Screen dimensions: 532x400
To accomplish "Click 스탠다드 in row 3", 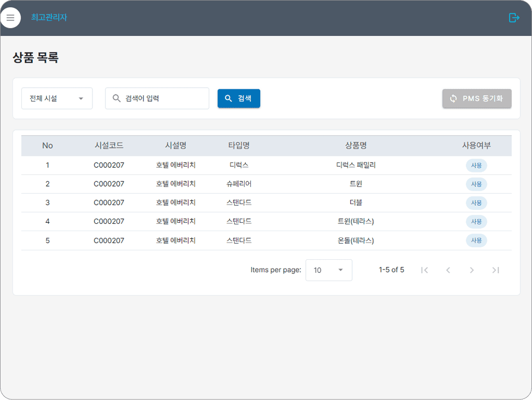I will [239, 203].
